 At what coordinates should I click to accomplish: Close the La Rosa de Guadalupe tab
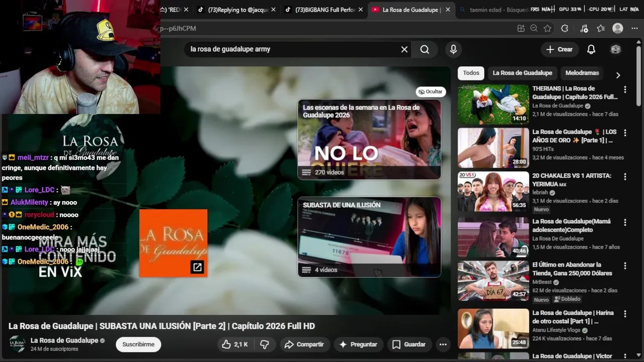pyautogui.click(x=447, y=10)
